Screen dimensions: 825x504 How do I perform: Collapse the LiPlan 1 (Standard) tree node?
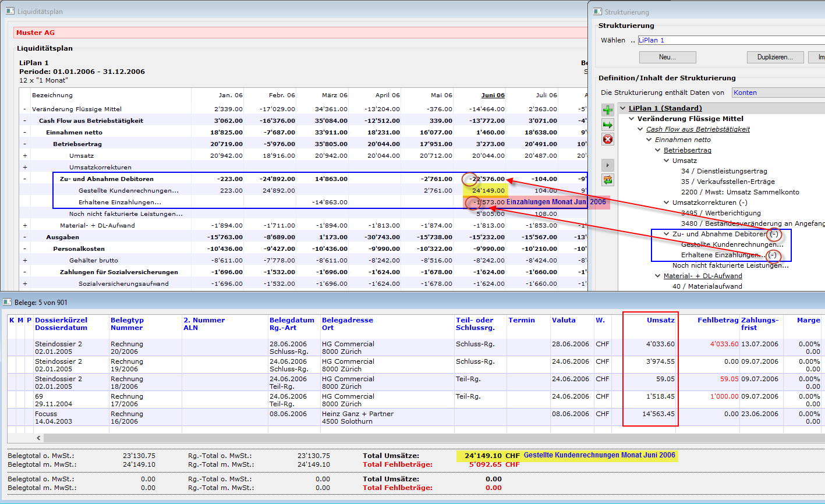(623, 108)
